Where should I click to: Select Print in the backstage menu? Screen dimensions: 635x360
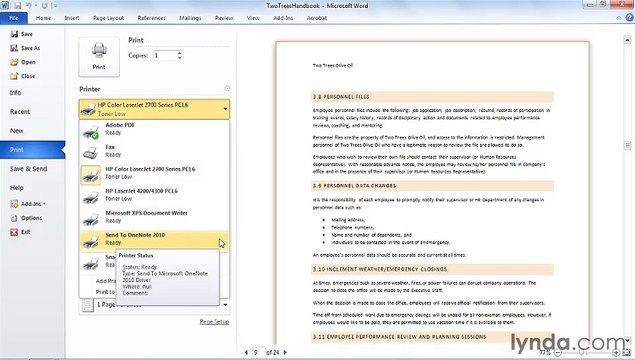[x=32, y=150]
